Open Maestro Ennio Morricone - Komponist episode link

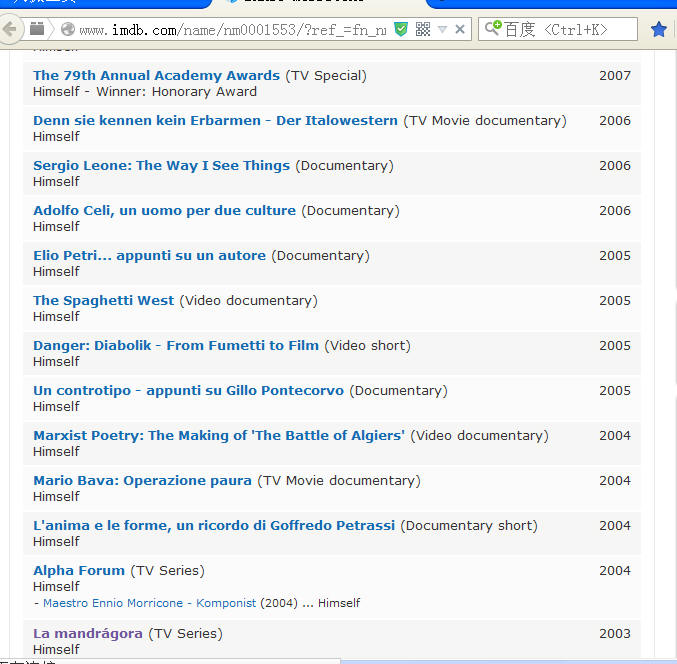149,603
